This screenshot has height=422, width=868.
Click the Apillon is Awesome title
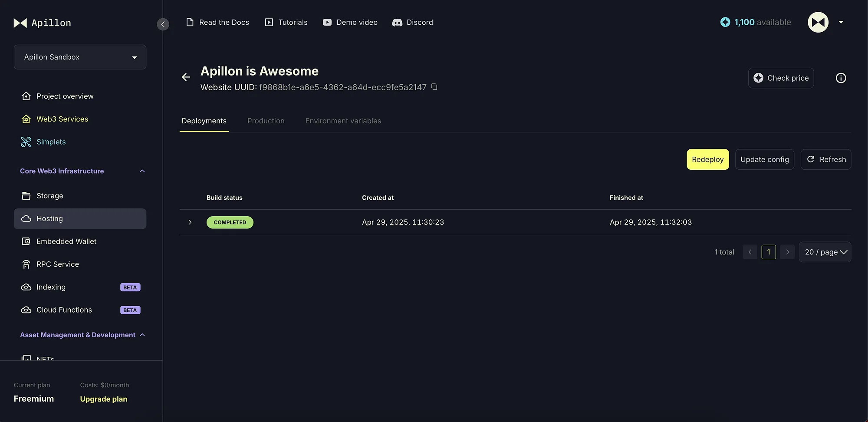coord(260,71)
